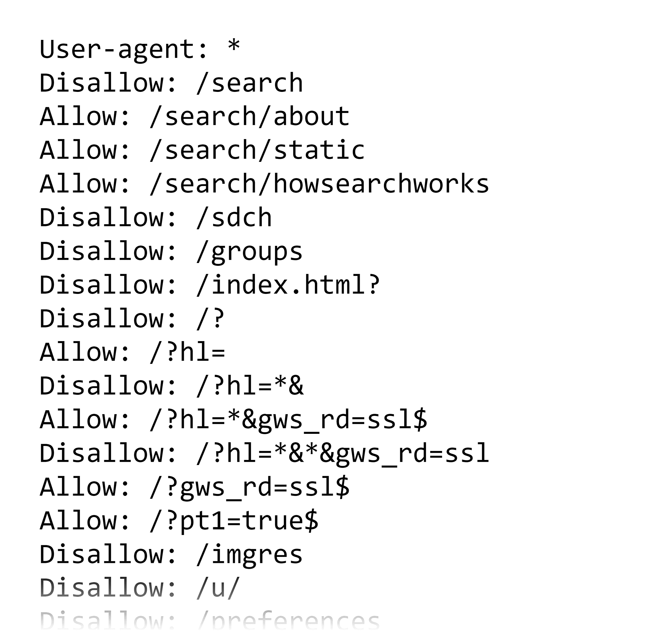The width and height of the screenshot is (660, 644).
Task: Click the asterisk after User-agent
Action: coord(234,47)
